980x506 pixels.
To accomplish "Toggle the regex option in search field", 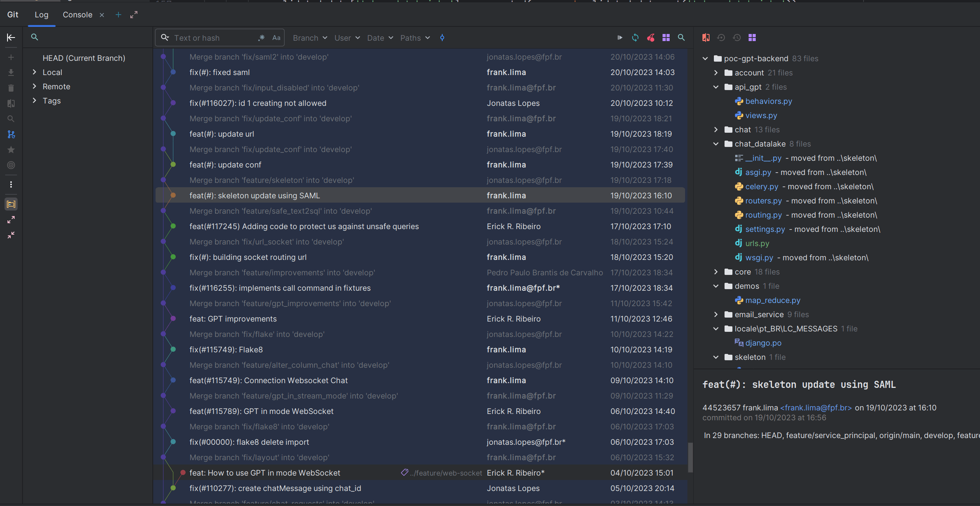I will click(261, 38).
